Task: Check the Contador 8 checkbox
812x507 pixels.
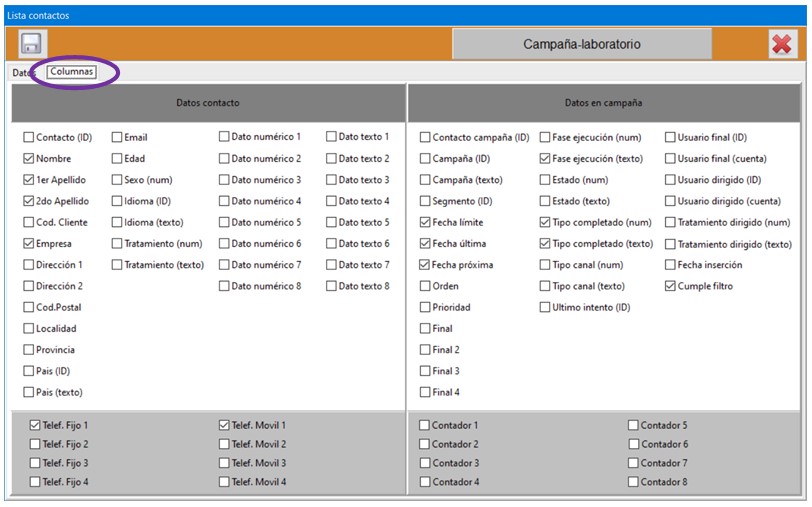Action: coord(633,482)
